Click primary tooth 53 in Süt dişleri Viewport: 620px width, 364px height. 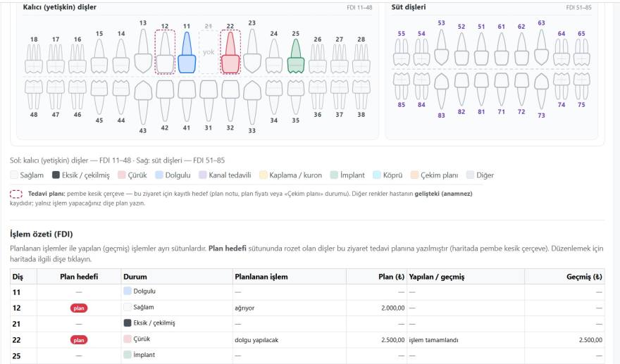[x=441, y=46]
